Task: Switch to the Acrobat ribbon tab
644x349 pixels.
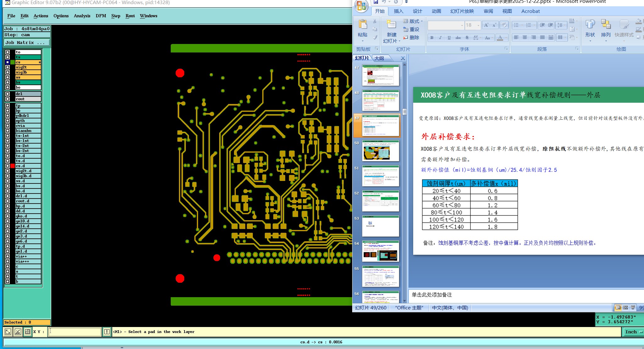Action: pyautogui.click(x=530, y=11)
